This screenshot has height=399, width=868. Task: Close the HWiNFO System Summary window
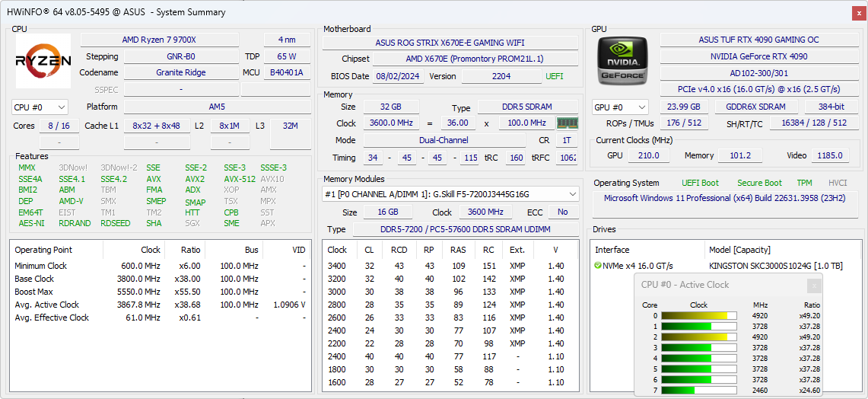[x=857, y=12]
